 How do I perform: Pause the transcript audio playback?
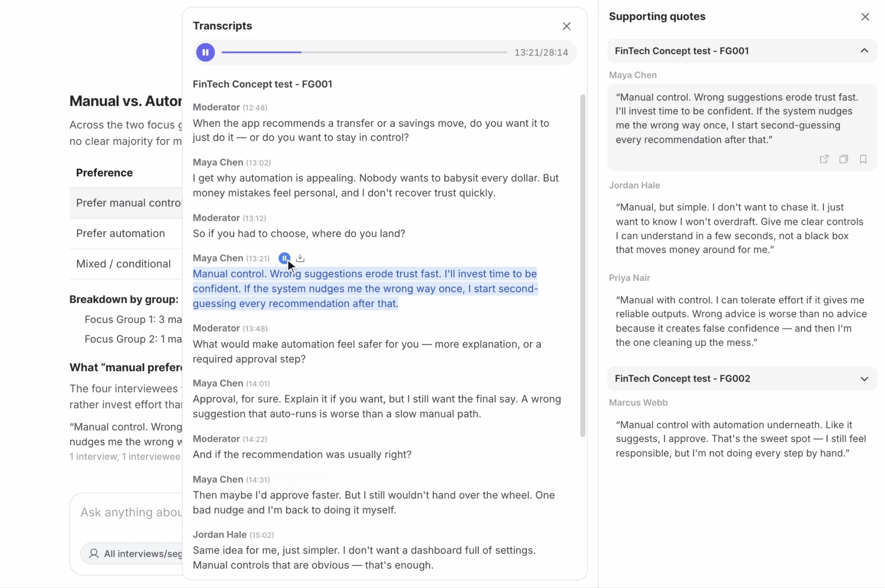coord(206,52)
